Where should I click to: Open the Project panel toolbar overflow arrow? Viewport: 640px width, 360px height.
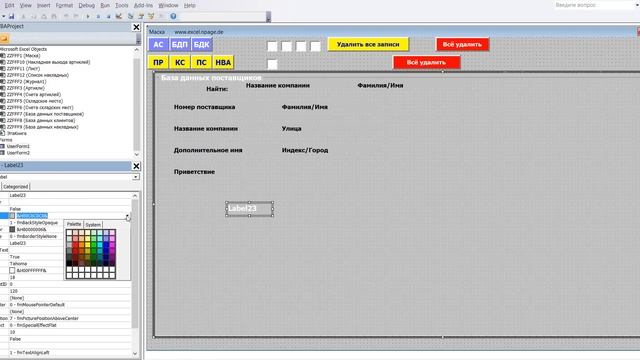tap(138, 39)
